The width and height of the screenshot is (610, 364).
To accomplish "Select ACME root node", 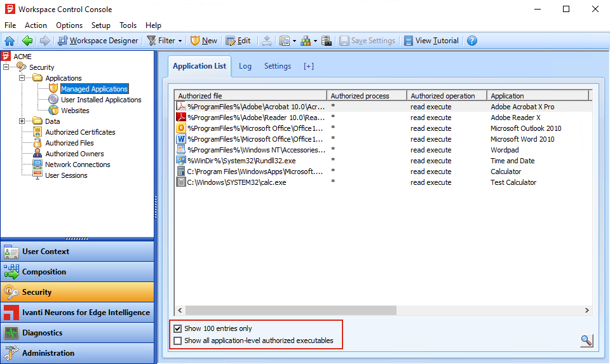I will coord(22,57).
